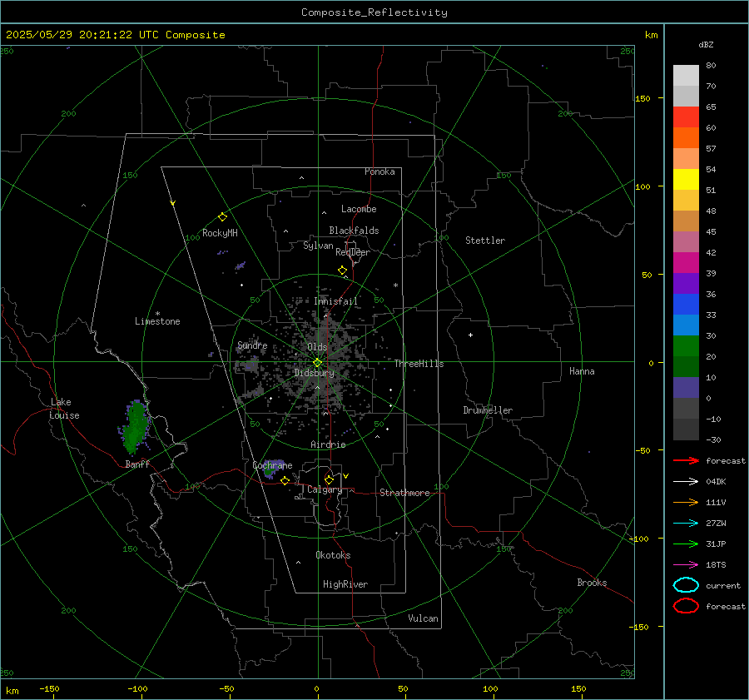This screenshot has width=749, height=700.
Task: Click the Strathmore city label
Action: coord(404,493)
